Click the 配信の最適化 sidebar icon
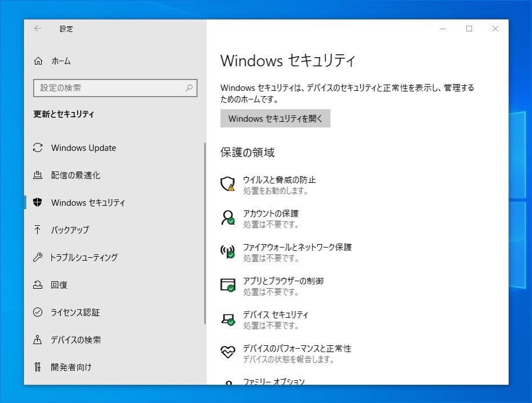Viewport: 532px width, 403px height. coord(38,175)
